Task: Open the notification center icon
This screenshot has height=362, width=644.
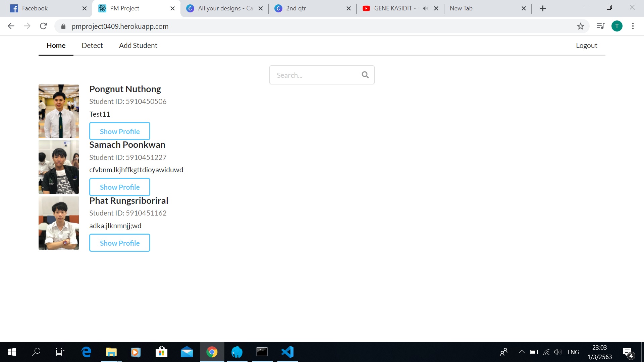Action: click(x=628, y=352)
